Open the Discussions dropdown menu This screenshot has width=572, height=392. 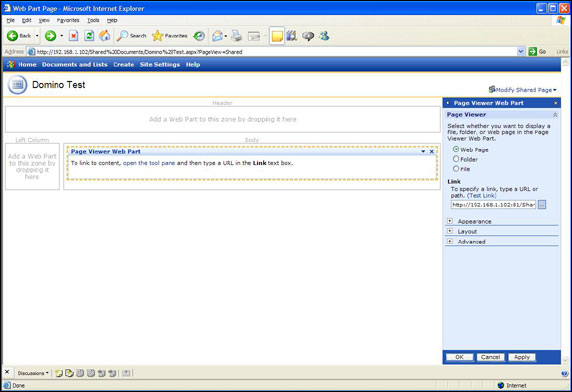(33, 373)
